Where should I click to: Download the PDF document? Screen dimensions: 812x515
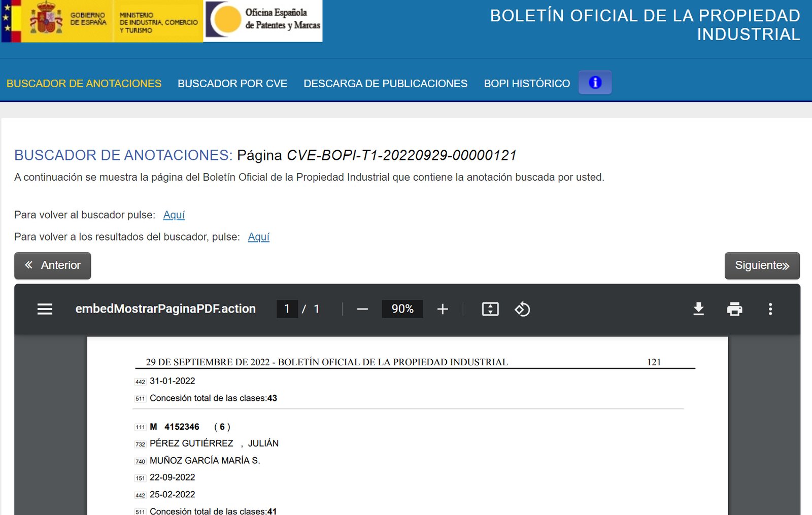698,309
